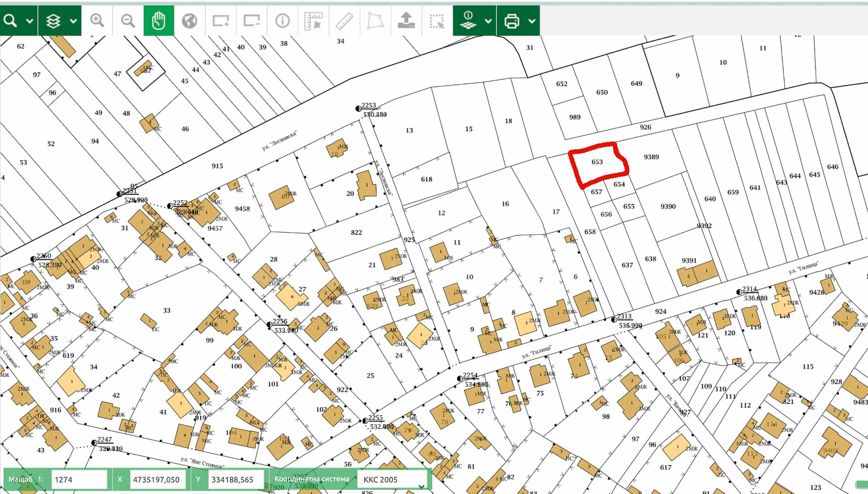Open the map layers panel icon
The width and height of the screenshot is (868, 494).
coord(53,21)
